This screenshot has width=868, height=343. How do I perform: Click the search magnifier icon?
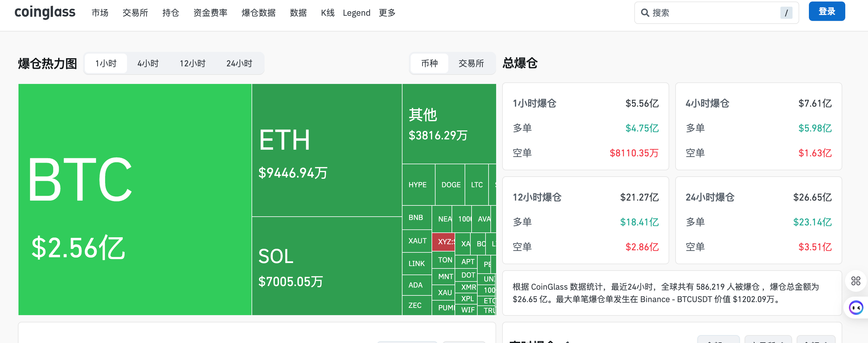(645, 13)
